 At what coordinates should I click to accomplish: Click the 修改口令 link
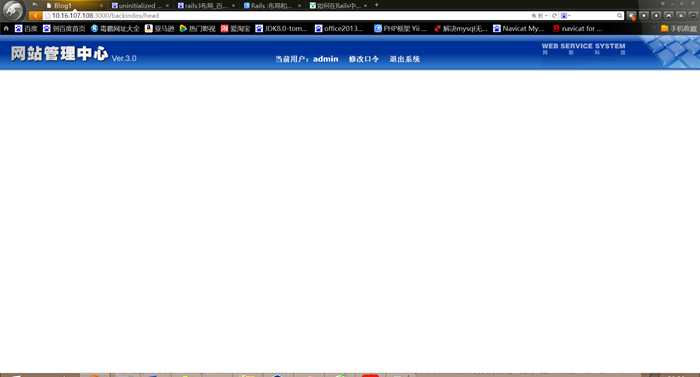click(363, 59)
